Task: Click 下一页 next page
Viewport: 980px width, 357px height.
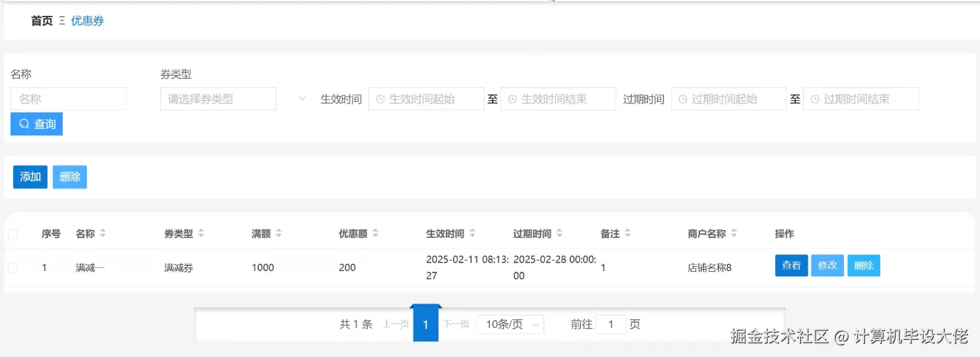Action: pos(456,325)
